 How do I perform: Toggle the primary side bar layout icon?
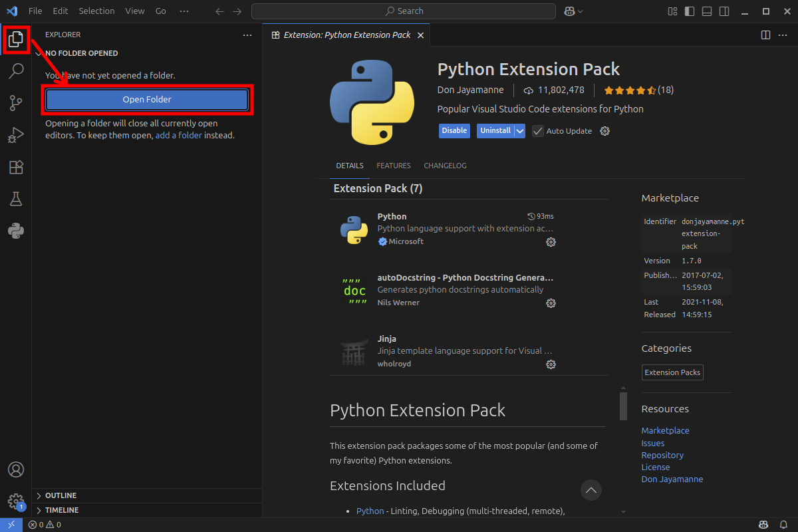click(x=690, y=11)
